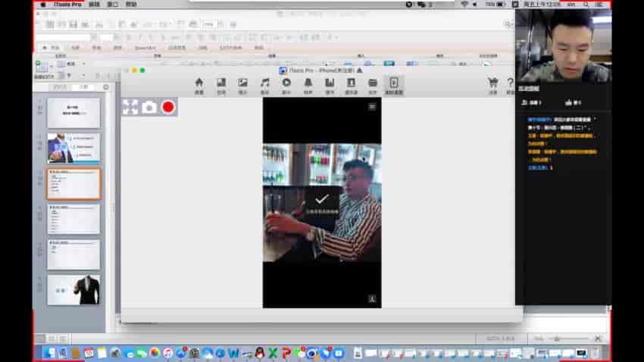The height and width of the screenshot is (362, 644).
Task: Enter fullscreen with the expand-arrows icon
Action: tap(130, 108)
